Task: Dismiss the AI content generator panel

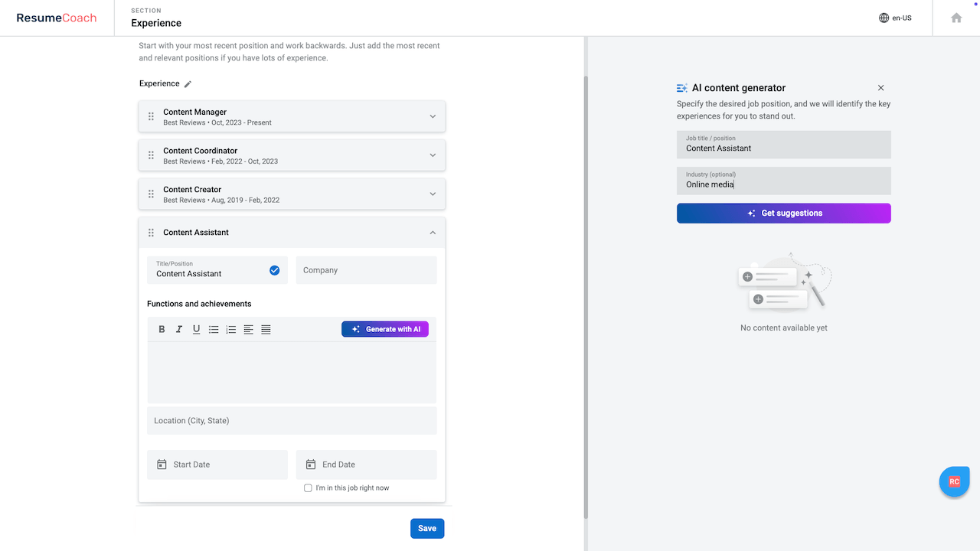Action: [x=880, y=87]
